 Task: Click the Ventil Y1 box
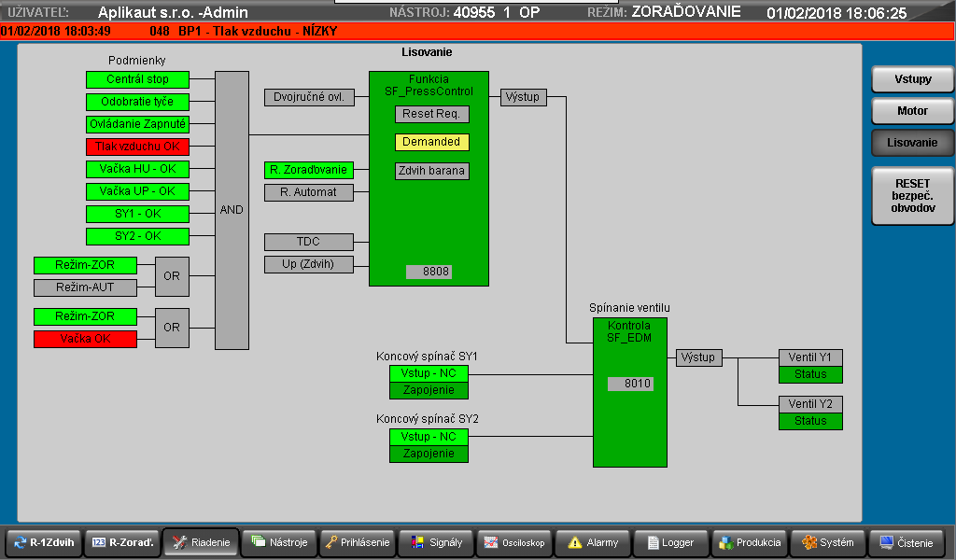(810, 357)
